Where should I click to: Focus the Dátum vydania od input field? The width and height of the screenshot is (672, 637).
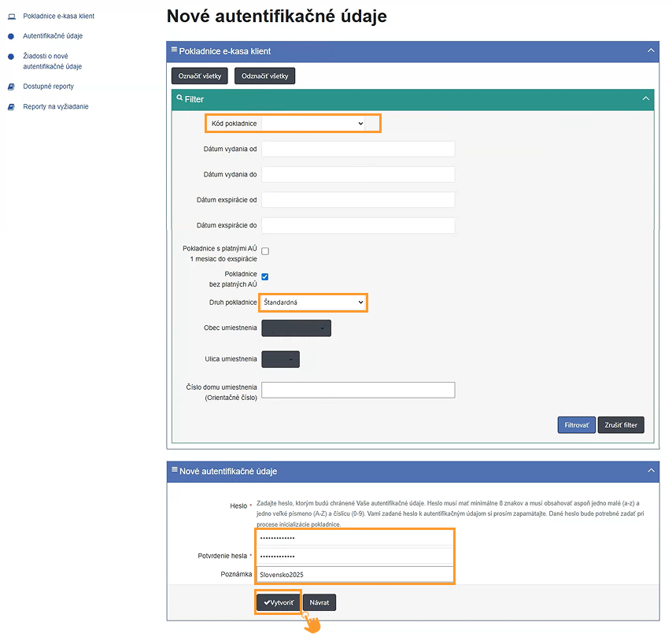pyautogui.click(x=358, y=150)
